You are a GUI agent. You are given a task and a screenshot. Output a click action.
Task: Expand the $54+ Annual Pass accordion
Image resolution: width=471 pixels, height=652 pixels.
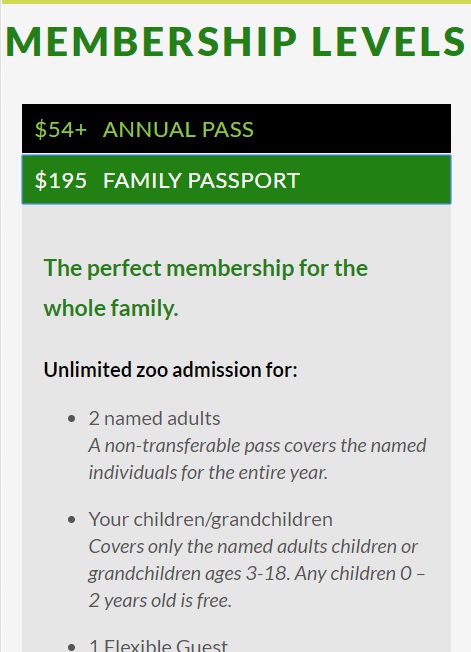click(x=236, y=128)
